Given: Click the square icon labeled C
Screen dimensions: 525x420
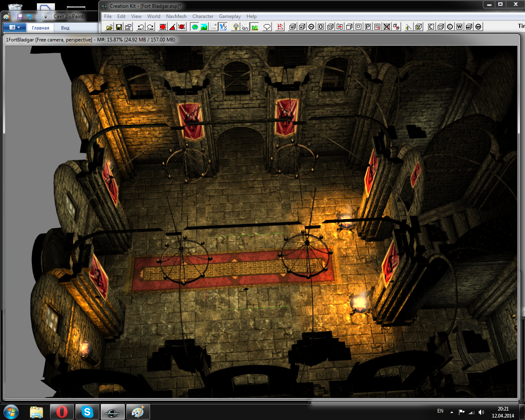Looking at the screenshot, I should click(x=431, y=27).
